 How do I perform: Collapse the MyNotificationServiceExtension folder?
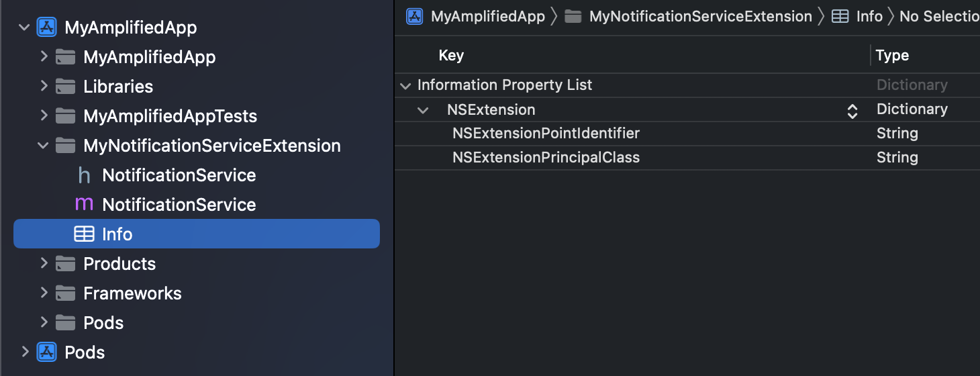43,146
